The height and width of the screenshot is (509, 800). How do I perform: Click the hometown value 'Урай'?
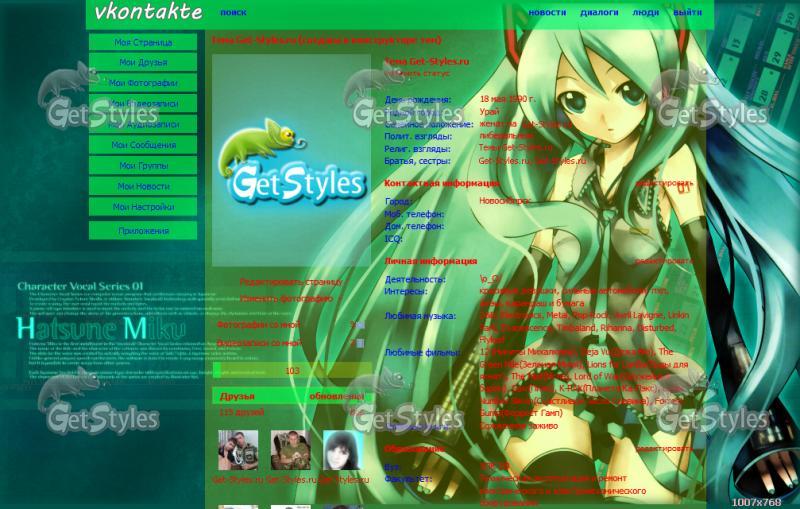click(489, 112)
